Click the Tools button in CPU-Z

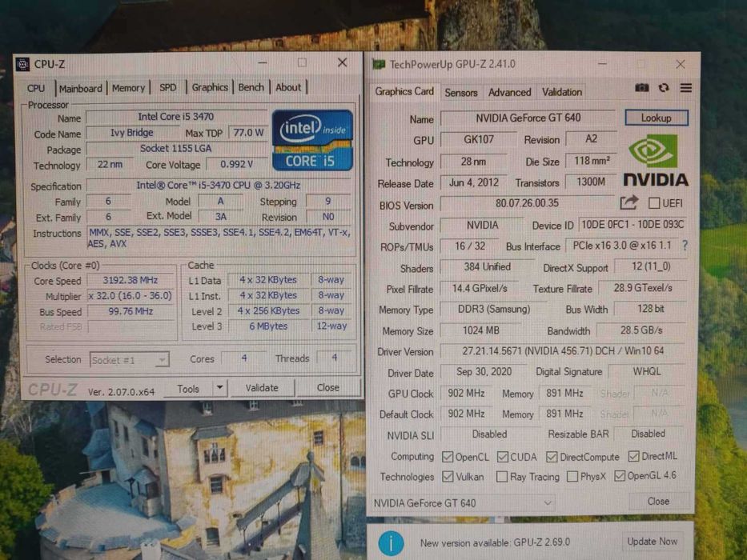pyautogui.click(x=188, y=389)
